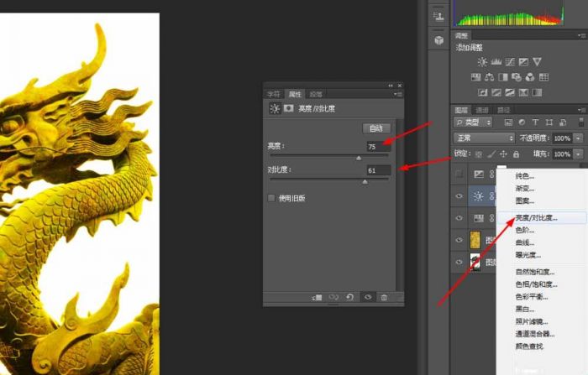This screenshot has height=375, width=588.
Task: Choose 纯色... fill layer option
Action: 525,175
